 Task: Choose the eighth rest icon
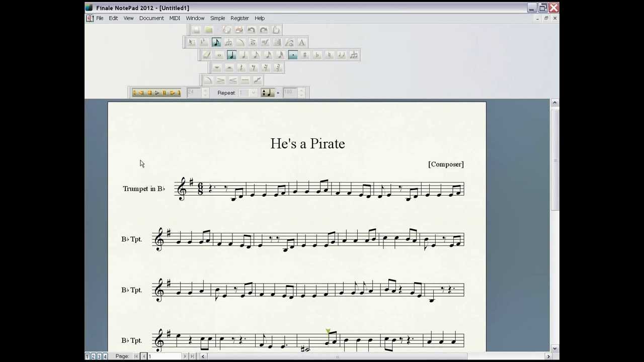(x=254, y=68)
